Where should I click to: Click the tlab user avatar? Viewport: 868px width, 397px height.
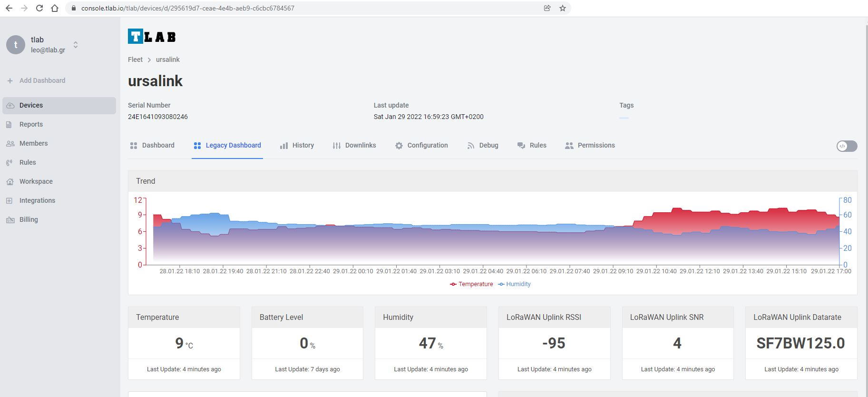click(x=16, y=45)
